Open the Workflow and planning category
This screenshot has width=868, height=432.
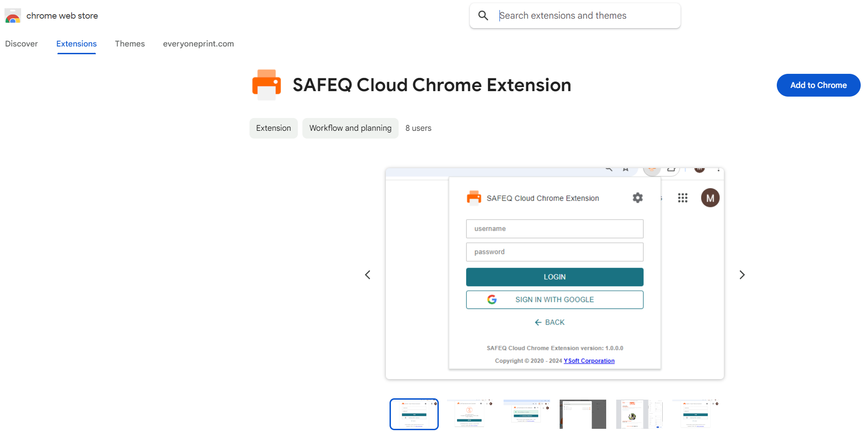coord(350,128)
